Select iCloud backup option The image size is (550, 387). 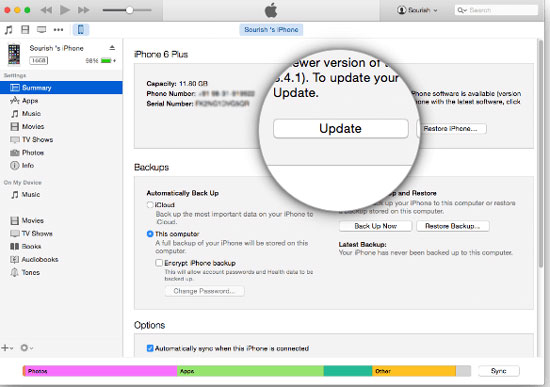[x=150, y=205]
